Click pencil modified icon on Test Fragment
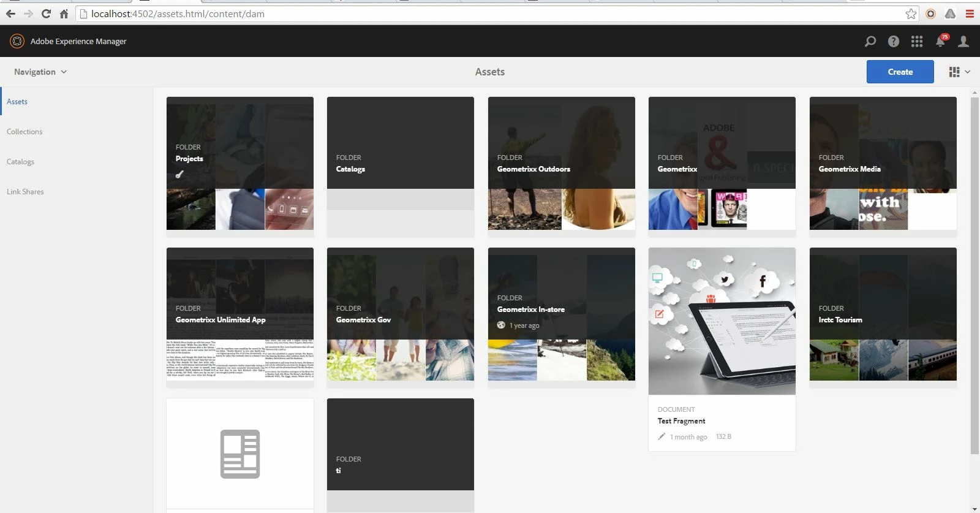 point(661,436)
